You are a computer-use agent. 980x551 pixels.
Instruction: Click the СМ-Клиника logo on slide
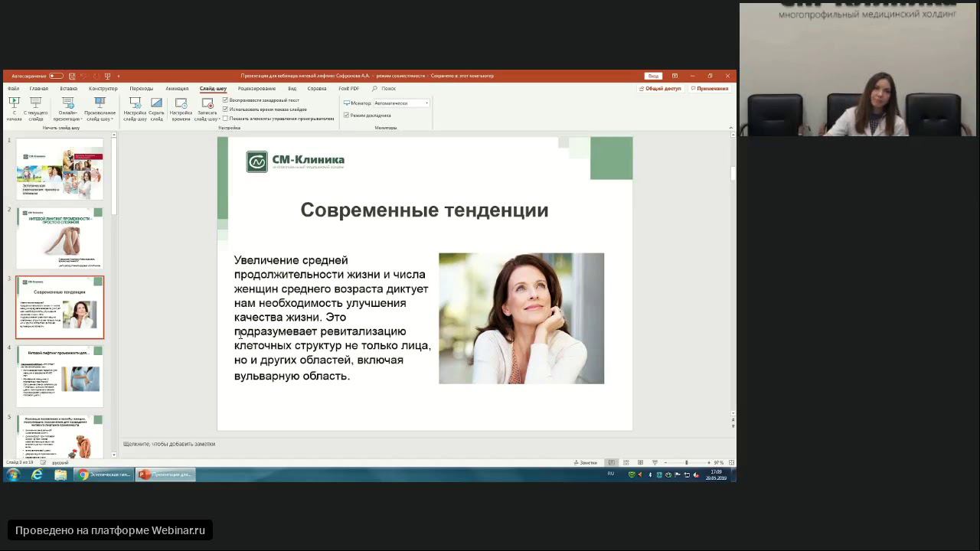coord(296,161)
